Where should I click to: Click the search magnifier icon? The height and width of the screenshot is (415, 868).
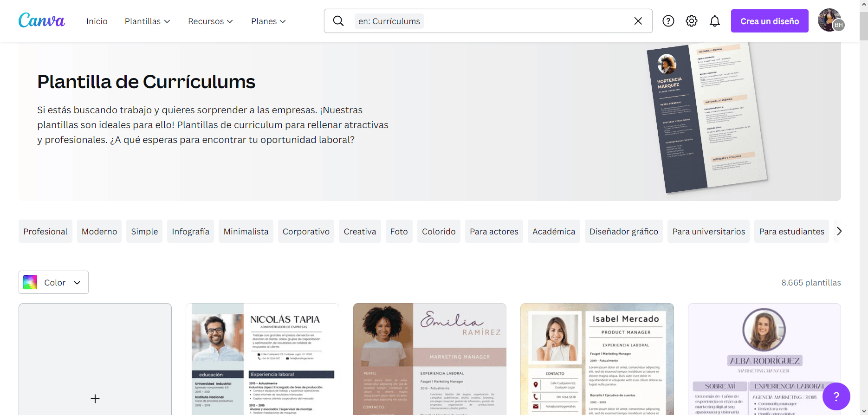click(338, 21)
